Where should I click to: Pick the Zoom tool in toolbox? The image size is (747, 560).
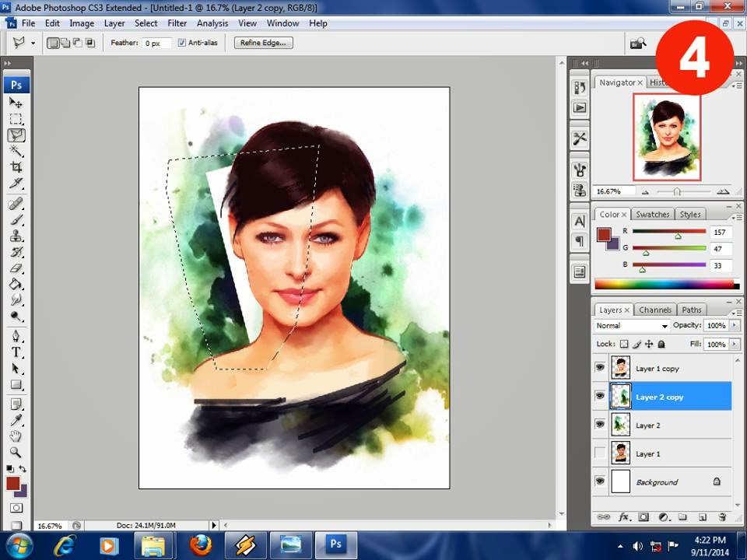click(16, 452)
